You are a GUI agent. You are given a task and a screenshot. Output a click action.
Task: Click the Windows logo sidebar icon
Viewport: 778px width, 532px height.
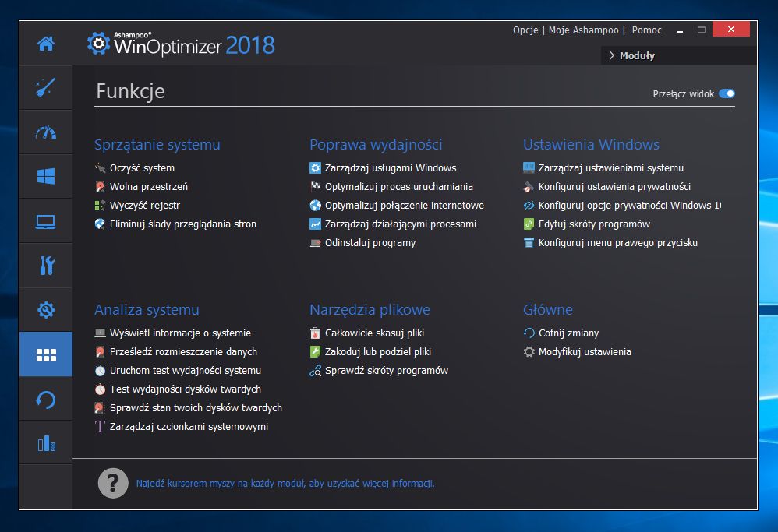(x=46, y=177)
